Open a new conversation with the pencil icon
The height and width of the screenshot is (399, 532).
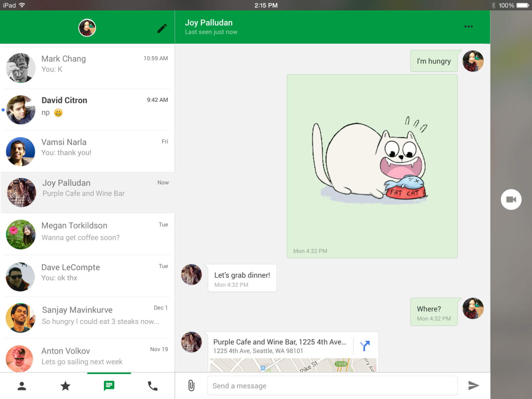pyautogui.click(x=162, y=28)
